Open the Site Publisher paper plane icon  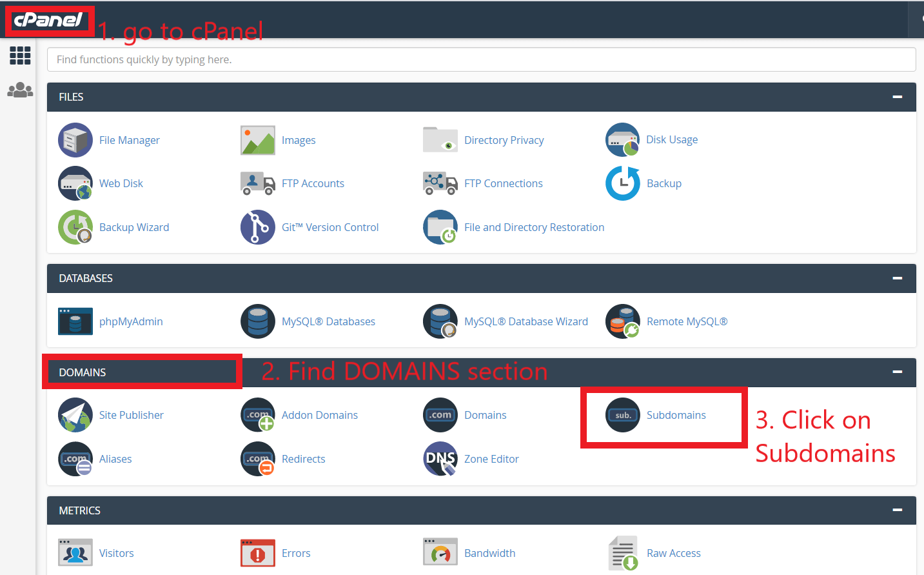tap(75, 415)
